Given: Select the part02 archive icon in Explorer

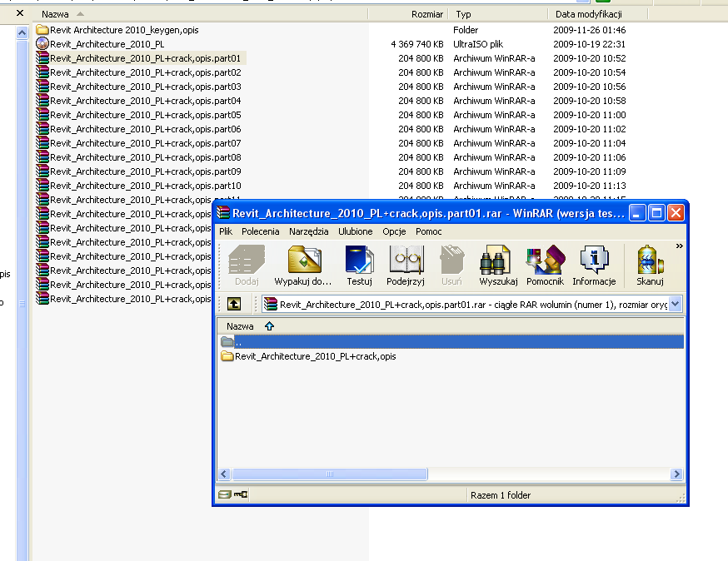Looking at the screenshot, I should click(x=42, y=72).
